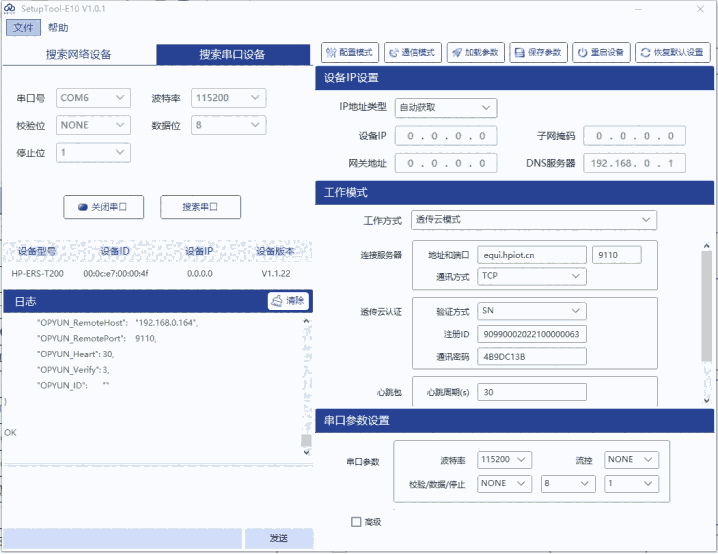
Task: Switch to the 搜索网络设备 tab
Action: pyautogui.click(x=78, y=54)
